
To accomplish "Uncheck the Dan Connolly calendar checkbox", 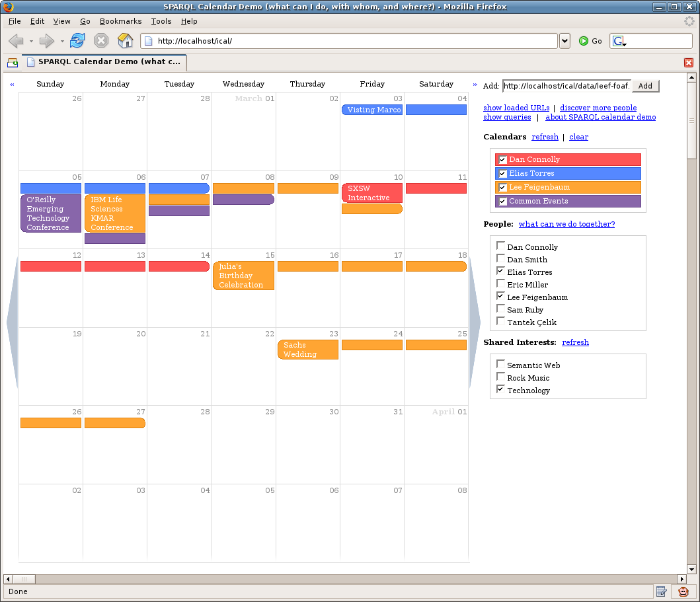I will 503,160.
